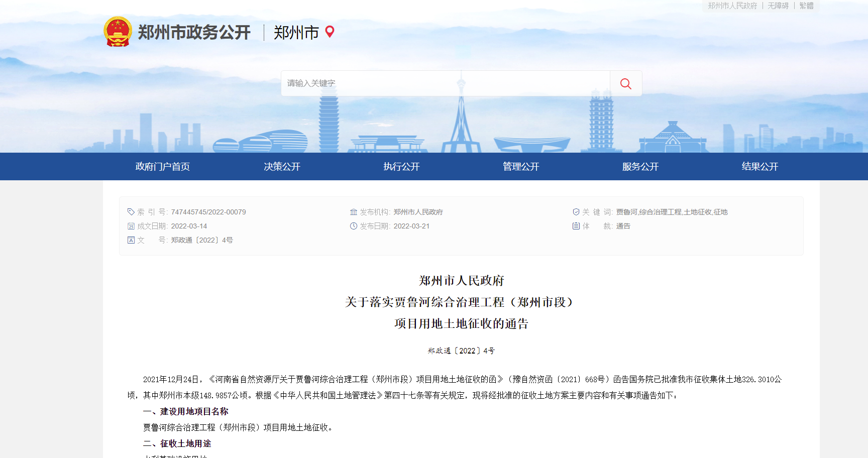Image resolution: width=868 pixels, height=458 pixels.
Task: Click the clipboard icon beside 体裁
Action: point(576,226)
